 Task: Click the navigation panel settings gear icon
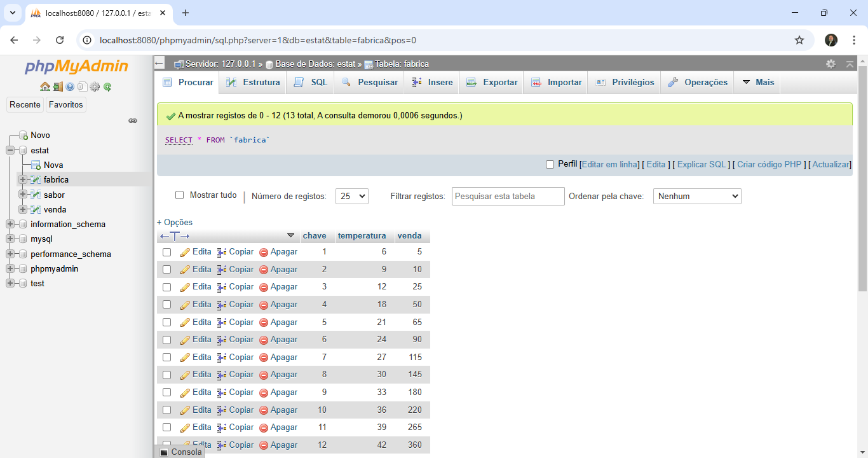coord(95,87)
